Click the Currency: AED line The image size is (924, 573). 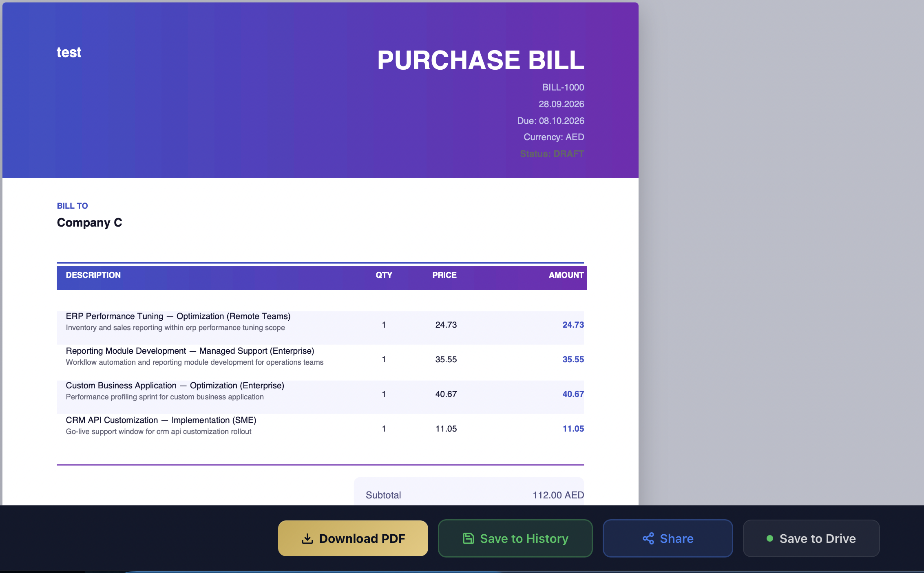[x=554, y=137]
